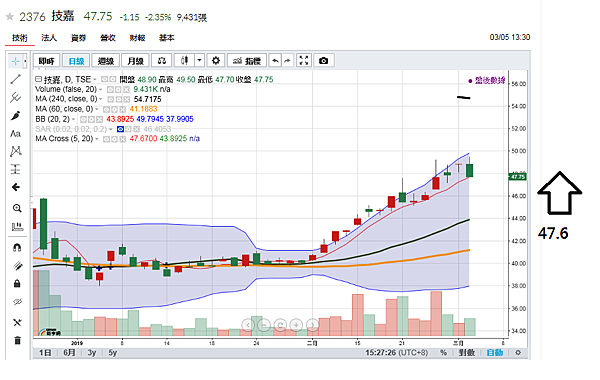Add stock to favorites with star
Viewport: 600px width, 380px height.
pyautogui.click(x=10, y=16)
